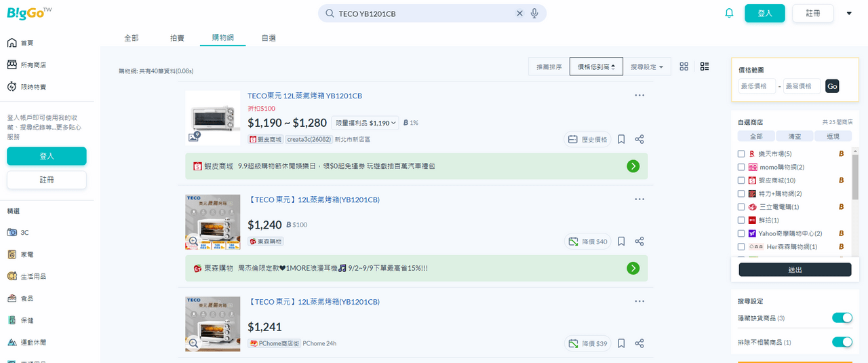Expand the account dropdown arrow
This screenshot has width=868, height=363.
click(849, 14)
